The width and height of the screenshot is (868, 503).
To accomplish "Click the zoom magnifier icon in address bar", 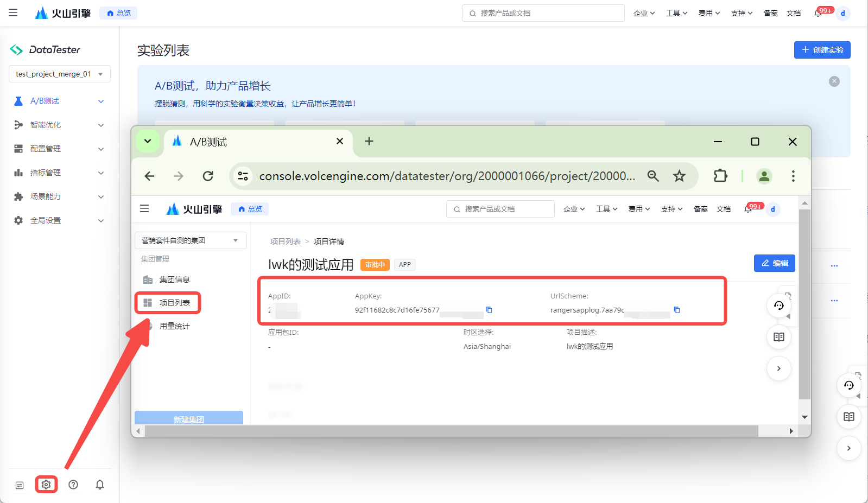I will point(653,176).
